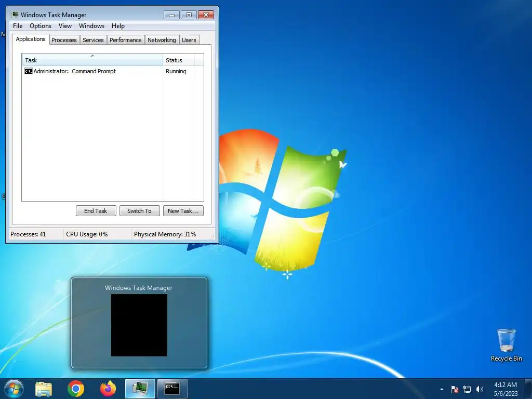Click the Show Desktop button
Image resolution: width=532 pixels, height=399 pixels.
tap(528, 389)
